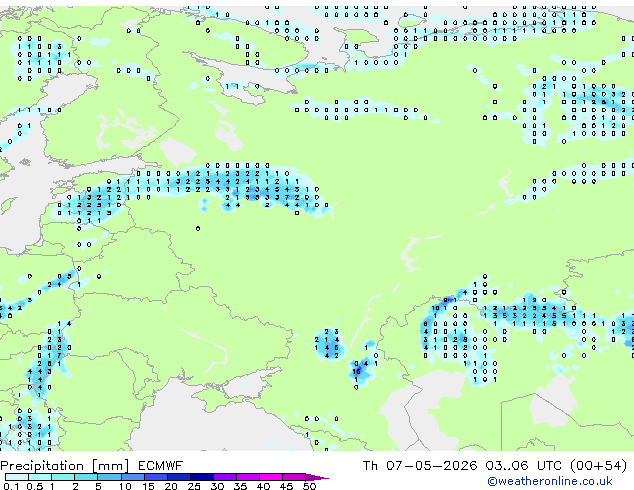Select the 0.5–1 mm legend color swatch
This screenshot has width=634, height=490.
point(40,477)
